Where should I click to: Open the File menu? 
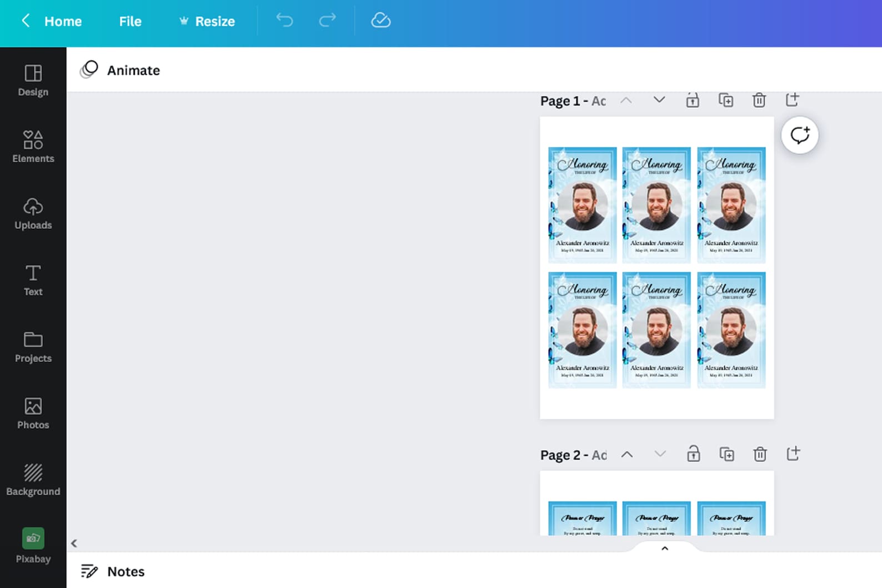tap(130, 22)
